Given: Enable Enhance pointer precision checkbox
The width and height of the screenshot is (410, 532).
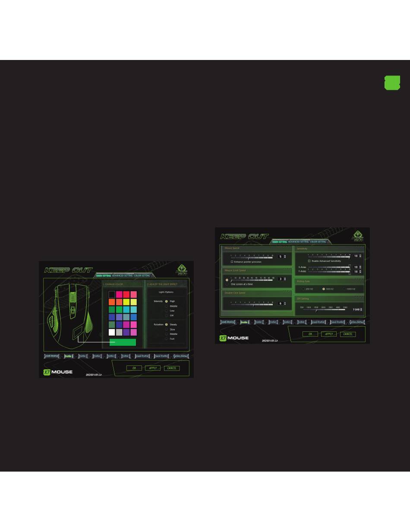Looking at the screenshot, I should point(232,262).
